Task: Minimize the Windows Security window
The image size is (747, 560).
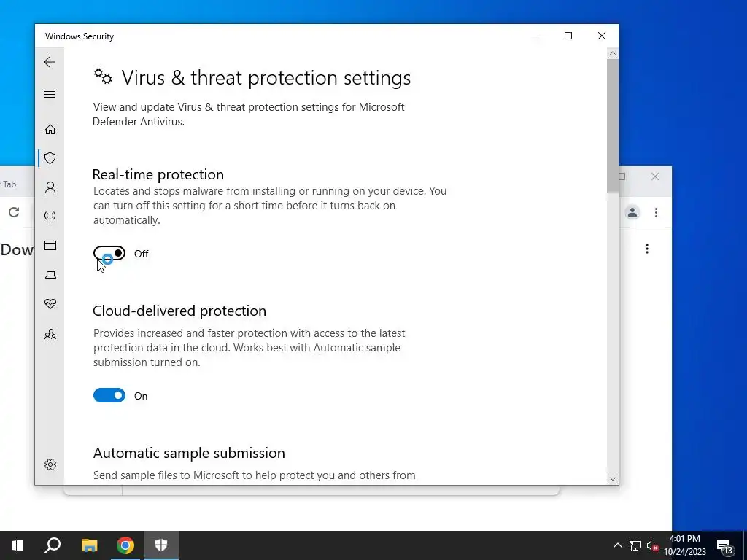Action: (x=535, y=36)
